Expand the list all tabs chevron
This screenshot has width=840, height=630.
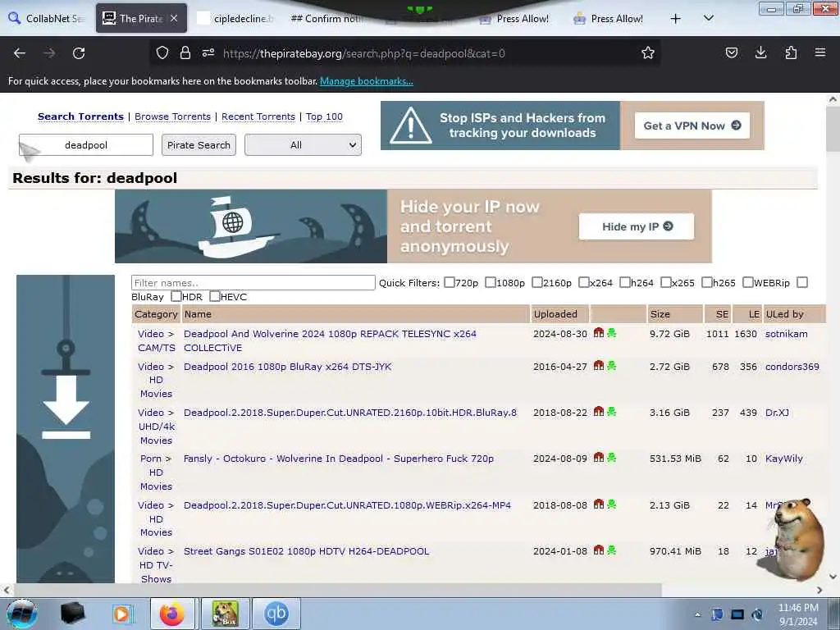coord(708,18)
